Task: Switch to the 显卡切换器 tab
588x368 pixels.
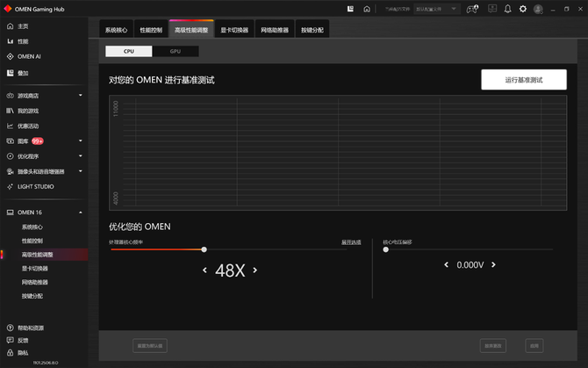Action: coord(233,30)
